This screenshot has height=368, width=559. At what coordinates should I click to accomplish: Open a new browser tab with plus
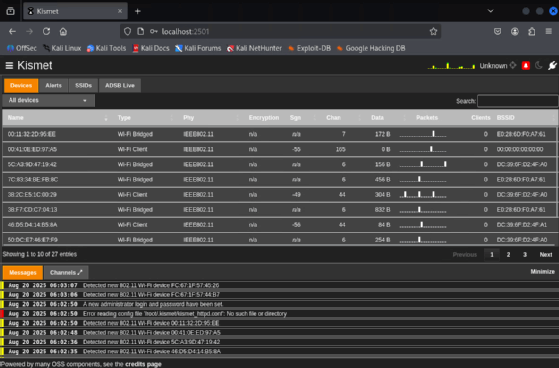[138, 11]
